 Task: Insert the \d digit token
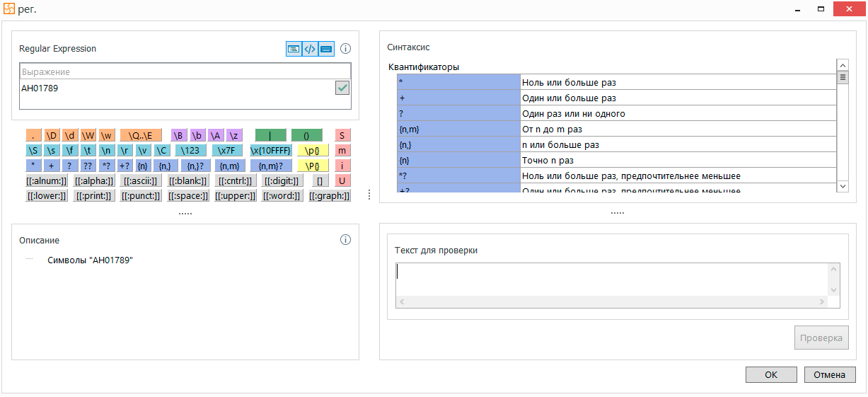tap(70, 135)
